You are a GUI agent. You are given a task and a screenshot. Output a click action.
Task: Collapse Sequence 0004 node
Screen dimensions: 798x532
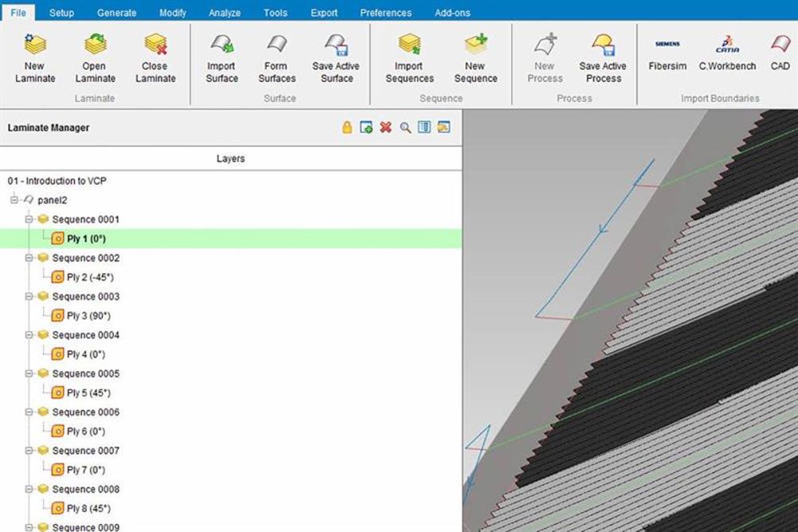tap(29, 335)
